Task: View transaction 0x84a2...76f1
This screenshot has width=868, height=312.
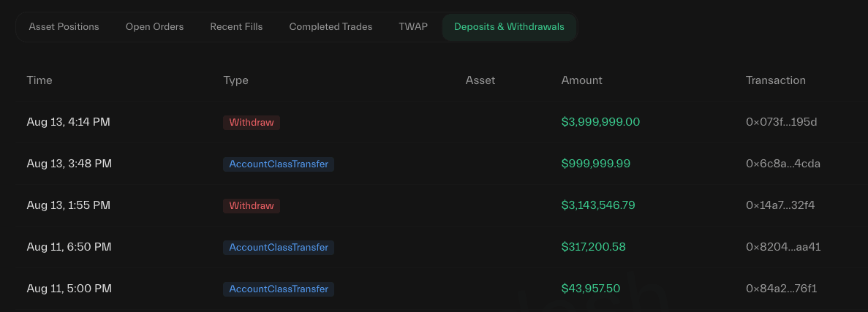Action: click(781, 288)
